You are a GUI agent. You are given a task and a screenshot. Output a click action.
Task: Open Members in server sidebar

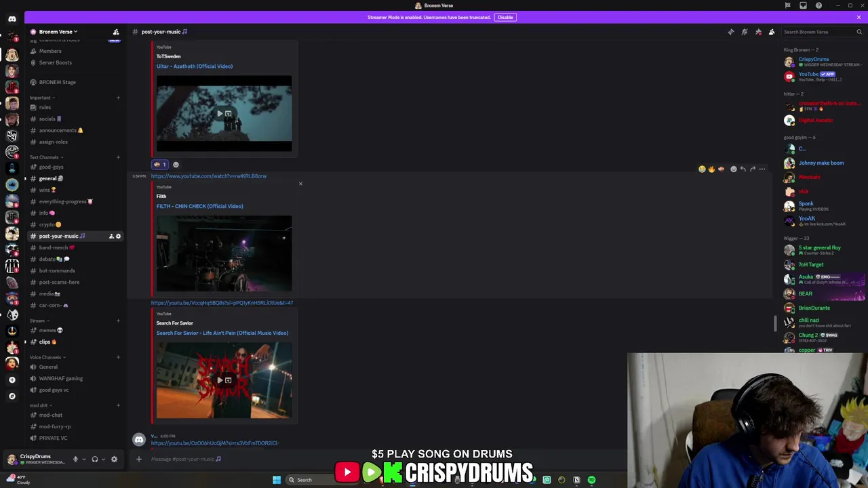pyautogui.click(x=75, y=51)
